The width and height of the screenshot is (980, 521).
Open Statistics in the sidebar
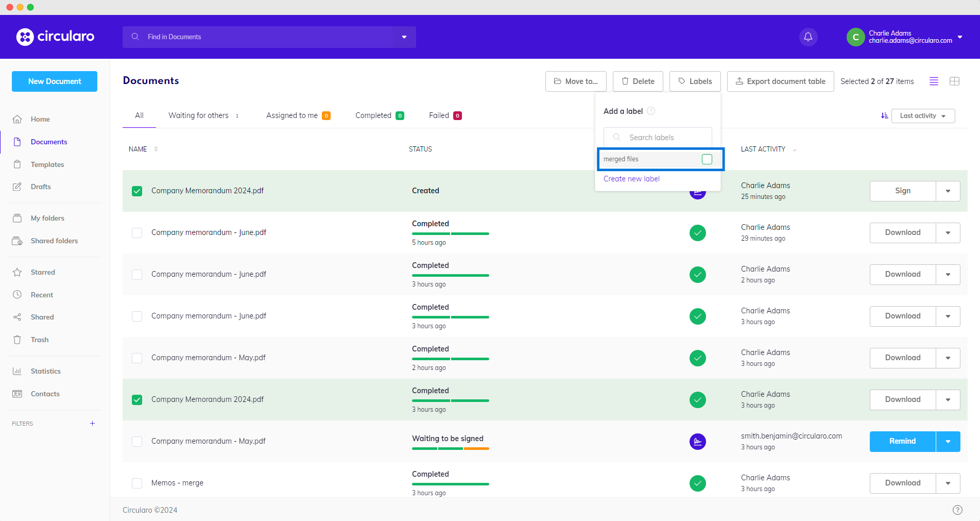45,371
